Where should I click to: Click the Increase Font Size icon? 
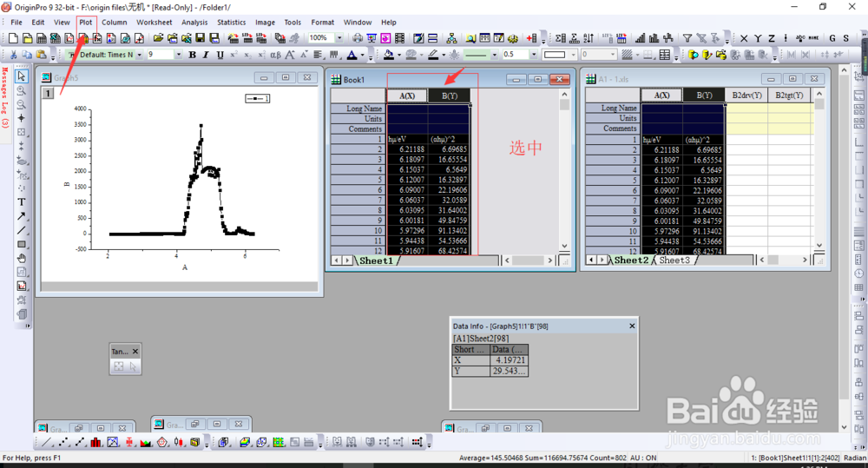pyautogui.click(x=290, y=55)
